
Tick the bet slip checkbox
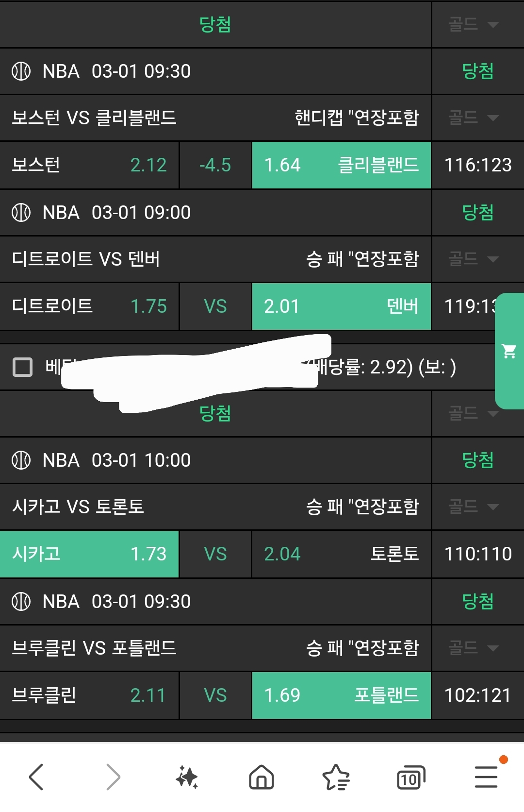(x=22, y=367)
